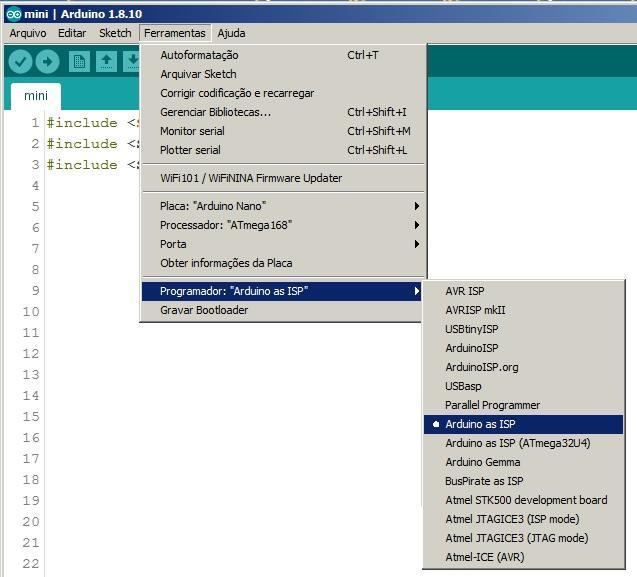The width and height of the screenshot is (637, 577).
Task: Click the Open sketch up-arrow icon
Action: (x=106, y=62)
